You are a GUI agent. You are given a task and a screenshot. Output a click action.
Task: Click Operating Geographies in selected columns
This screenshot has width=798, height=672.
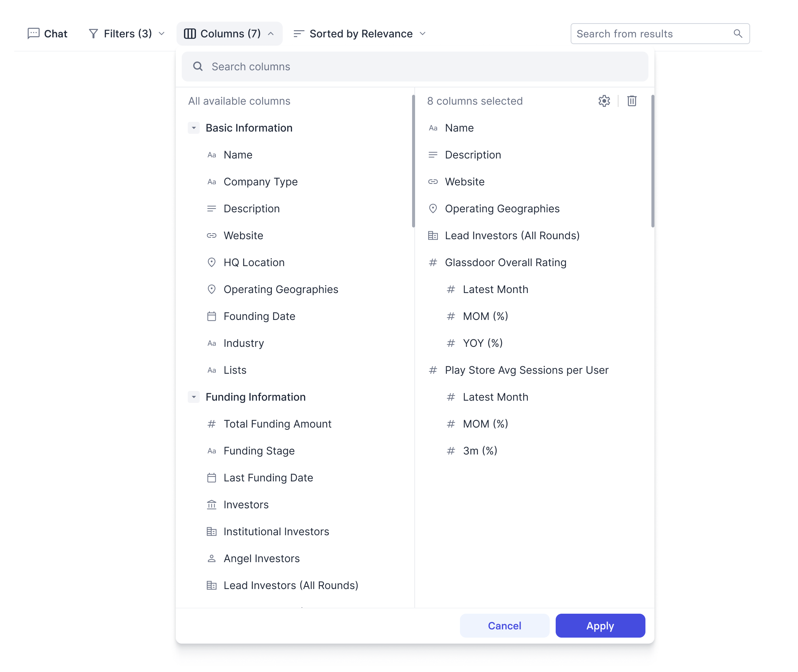502,209
